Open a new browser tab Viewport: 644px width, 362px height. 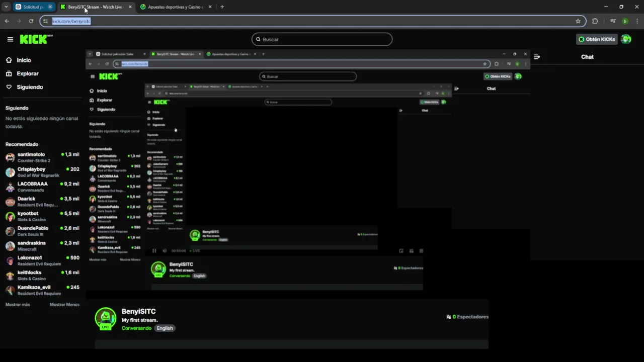click(x=222, y=7)
